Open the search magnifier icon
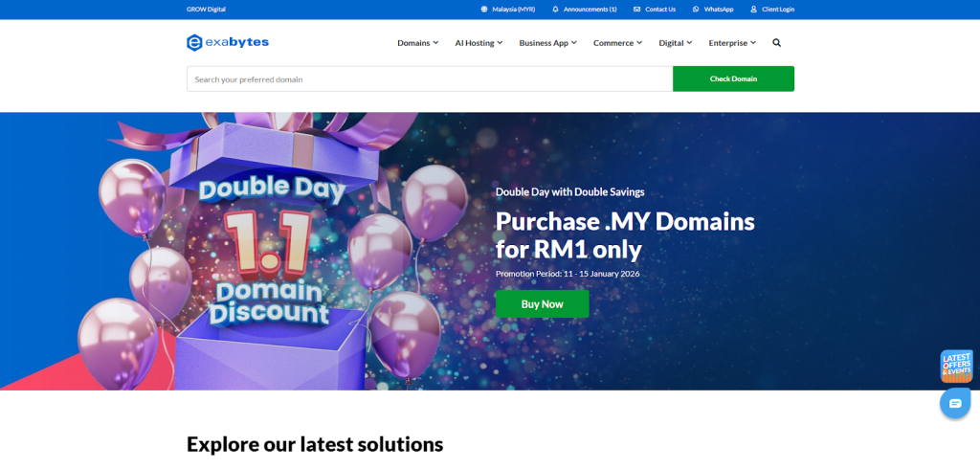Image resolution: width=980 pixels, height=468 pixels. (776, 43)
